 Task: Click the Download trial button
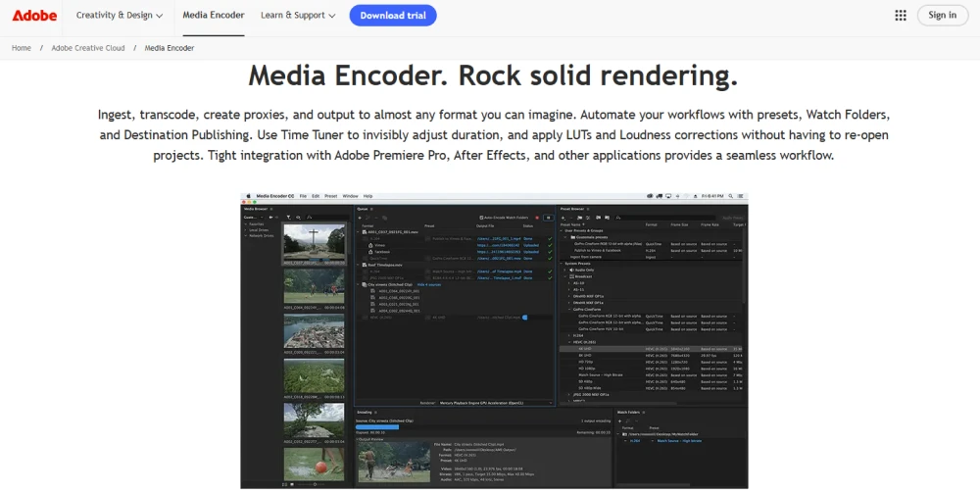coord(393,15)
